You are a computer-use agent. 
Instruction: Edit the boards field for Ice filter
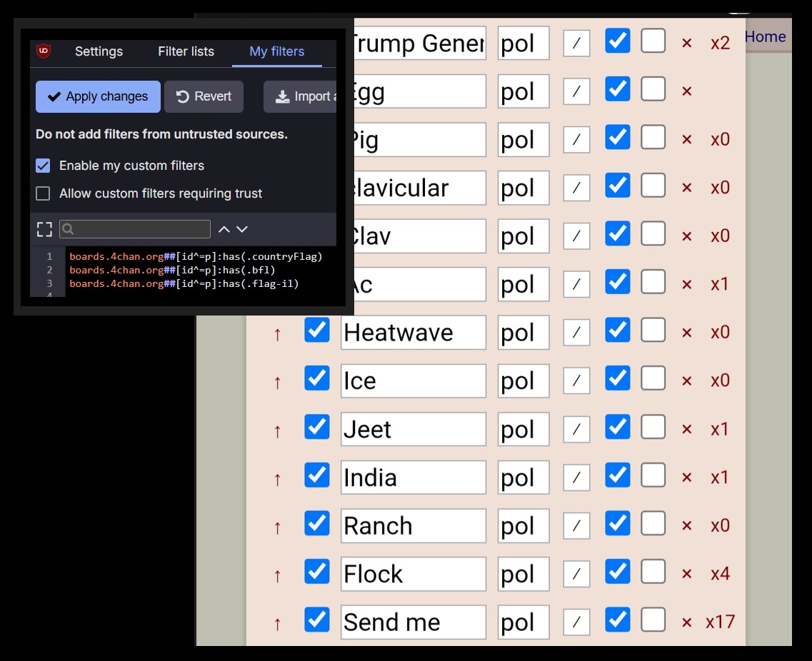pyautogui.click(x=523, y=380)
